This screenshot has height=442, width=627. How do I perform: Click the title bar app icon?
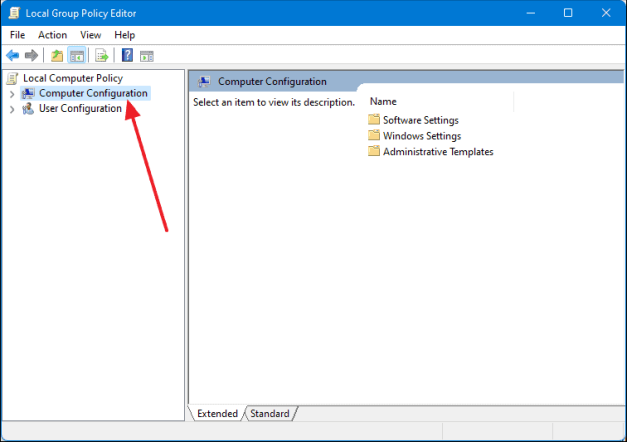(14, 13)
